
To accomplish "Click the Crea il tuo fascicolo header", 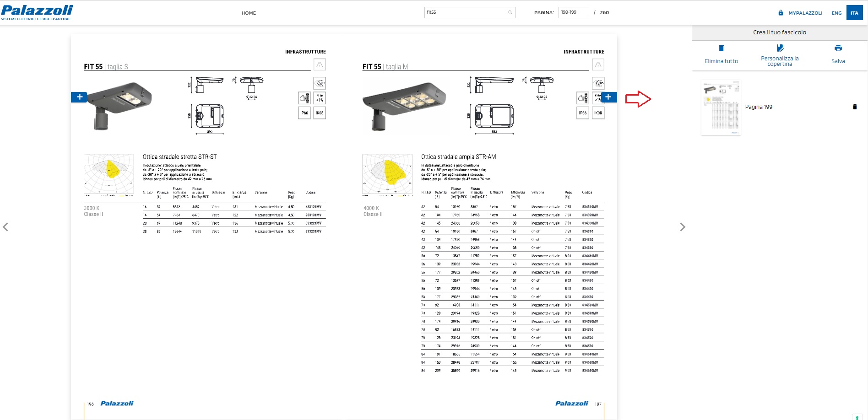I will [x=780, y=32].
